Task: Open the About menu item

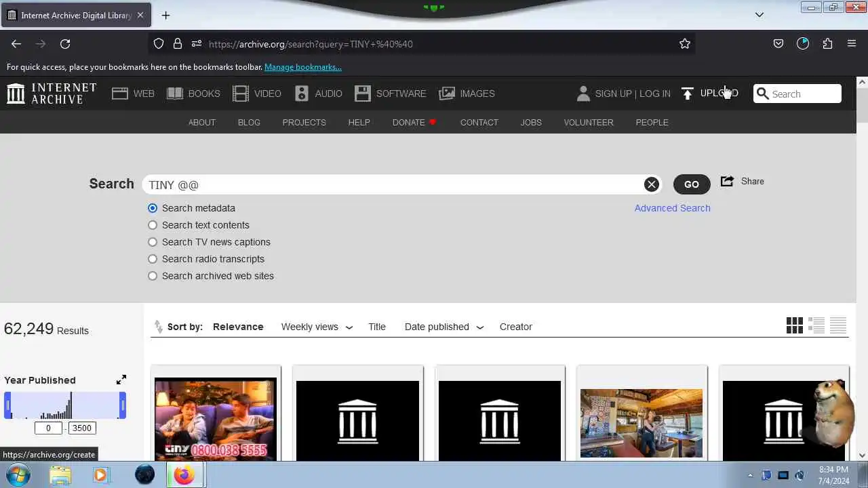Action: point(202,123)
